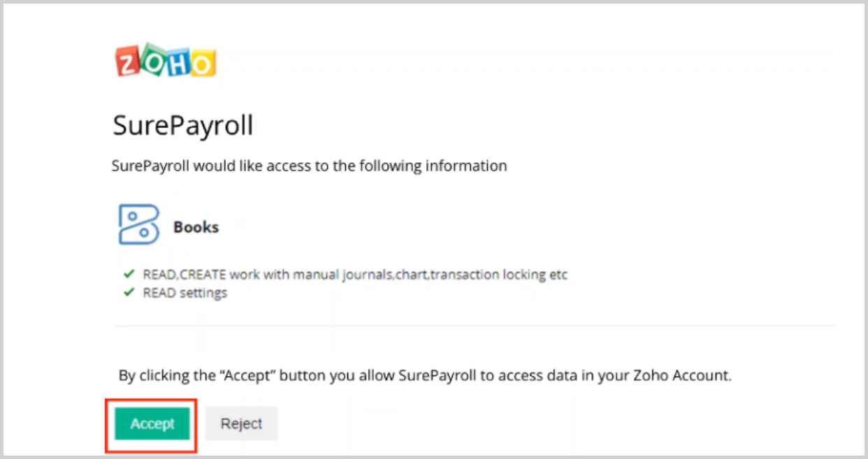Click the READ,CREATE manual journals permission text

click(355, 275)
